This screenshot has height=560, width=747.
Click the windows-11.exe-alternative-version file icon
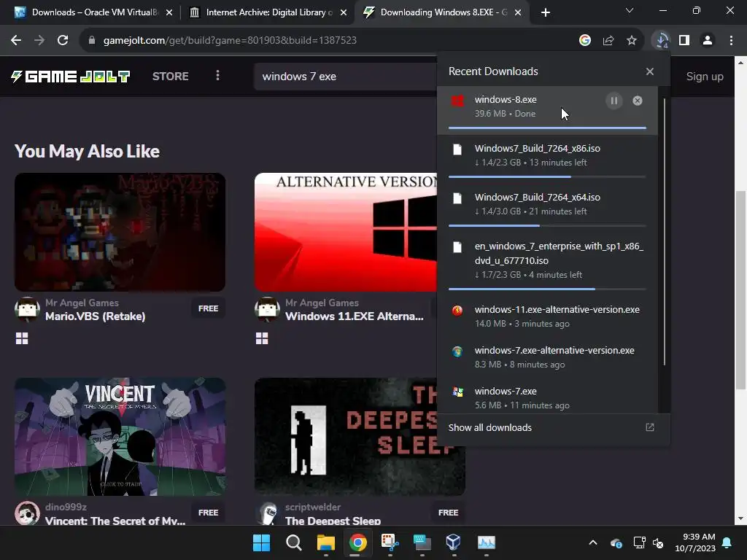pyautogui.click(x=457, y=311)
